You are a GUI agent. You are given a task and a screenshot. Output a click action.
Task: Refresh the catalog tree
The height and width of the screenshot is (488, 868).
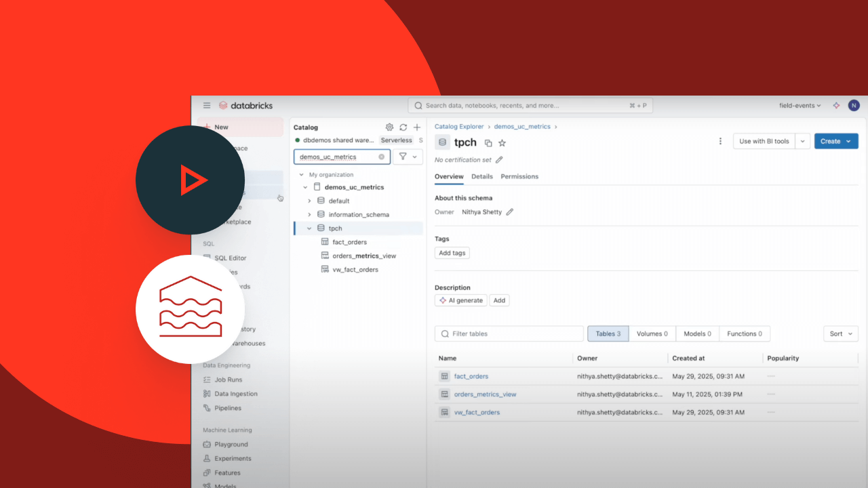[403, 127]
